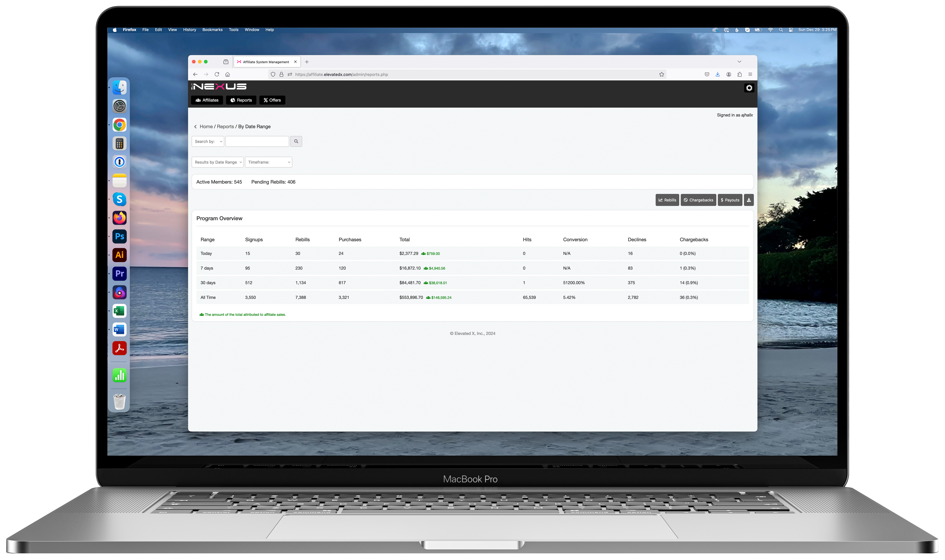Click the Firefox home toolbar icon
Viewport: 945px width, 560px height.
coord(227,74)
